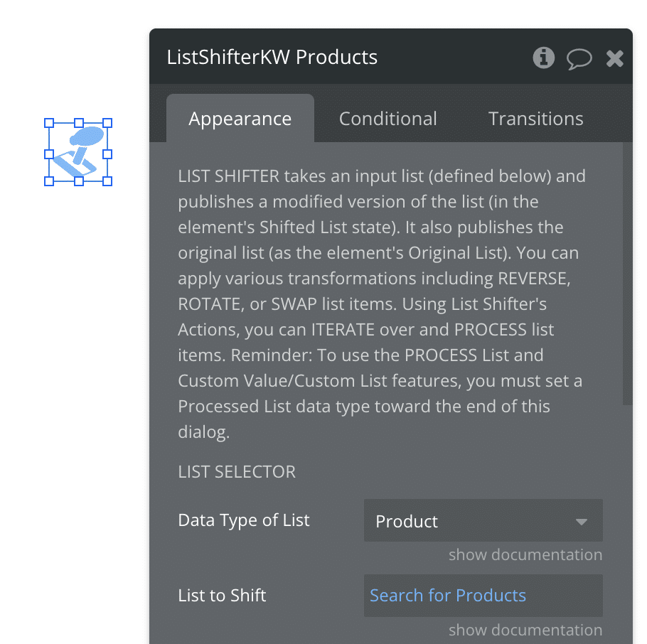Click the ListShifterKW Products title bar
647x644 pixels.
[272, 57]
